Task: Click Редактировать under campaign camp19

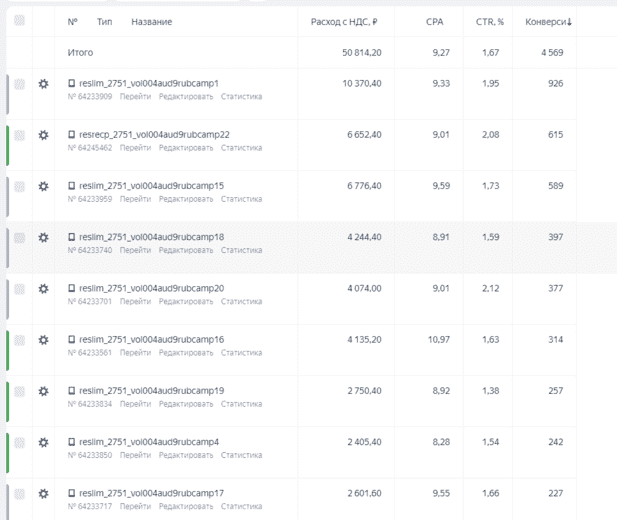Action: 186,404
